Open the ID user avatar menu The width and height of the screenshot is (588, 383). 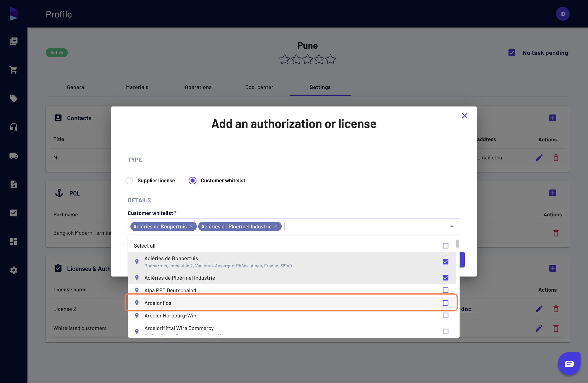coord(563,14)
